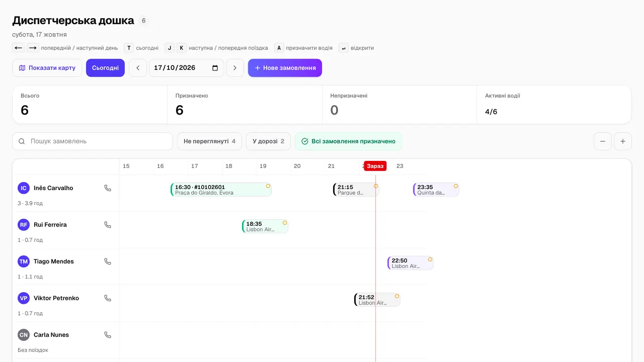Select driver name Viktor Petrenko
The image size is (644, 362).
pyautogui.click(x=56, y=298)
